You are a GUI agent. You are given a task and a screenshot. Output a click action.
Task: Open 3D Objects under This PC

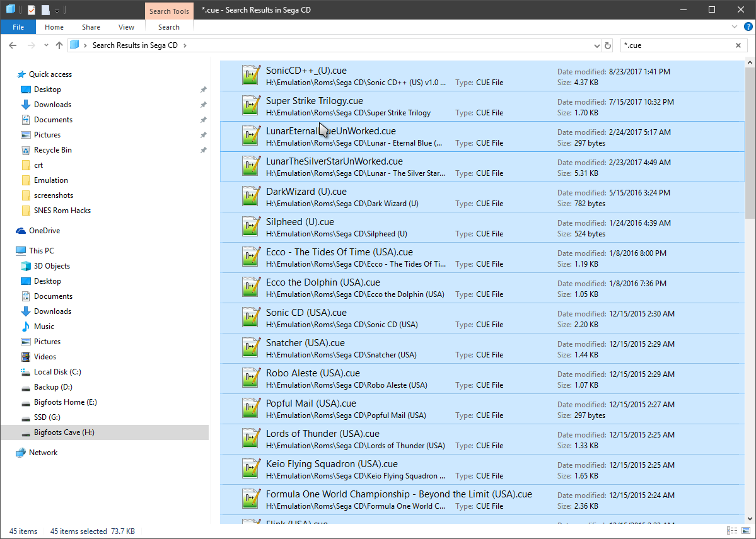click(x=52, y=266)
